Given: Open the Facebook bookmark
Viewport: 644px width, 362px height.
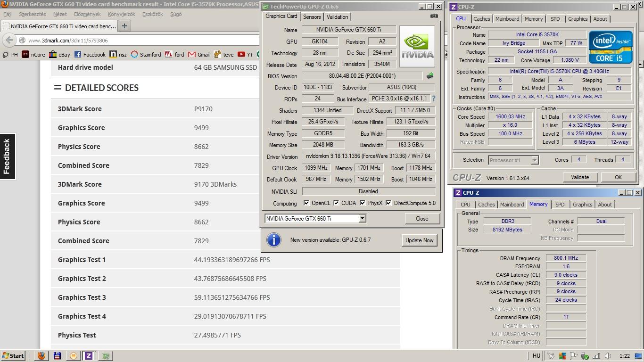Looking at the screenshot, I should coord(90,55).
